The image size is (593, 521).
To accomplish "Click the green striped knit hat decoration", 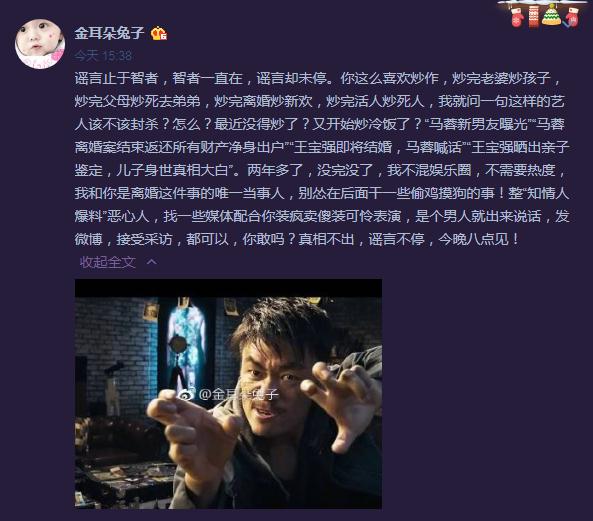I will click(551, 15).
